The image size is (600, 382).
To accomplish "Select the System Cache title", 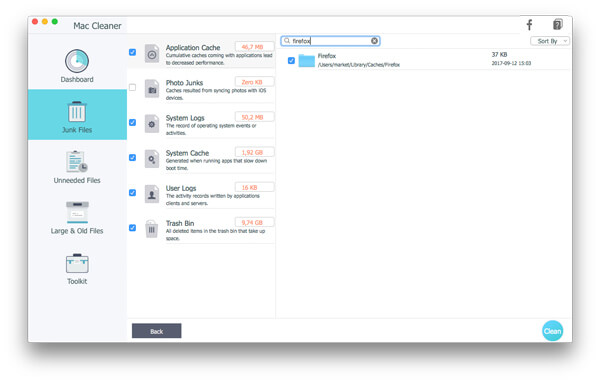I will click(x=187, y=153).
